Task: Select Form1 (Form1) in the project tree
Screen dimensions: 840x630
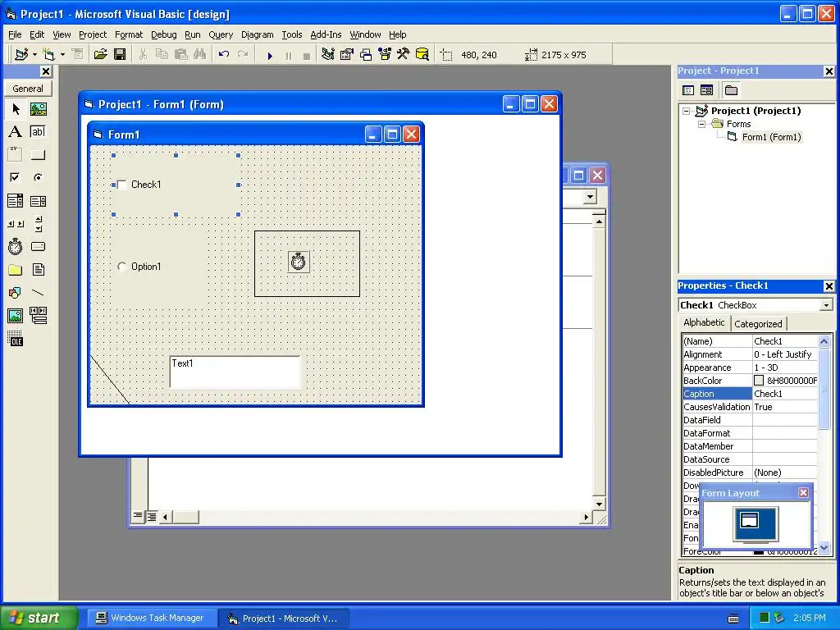Action: 771,138
